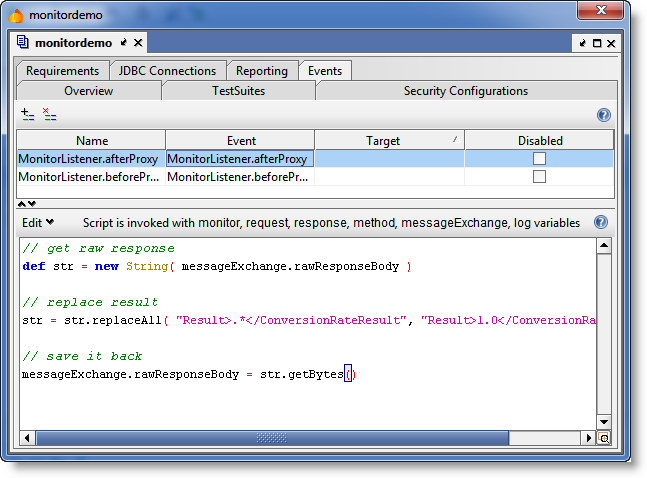This screenshot has width=647, height=478.
Task: Select the MonitorListener.afterProxy event cell
Action: tap(240, 159)
